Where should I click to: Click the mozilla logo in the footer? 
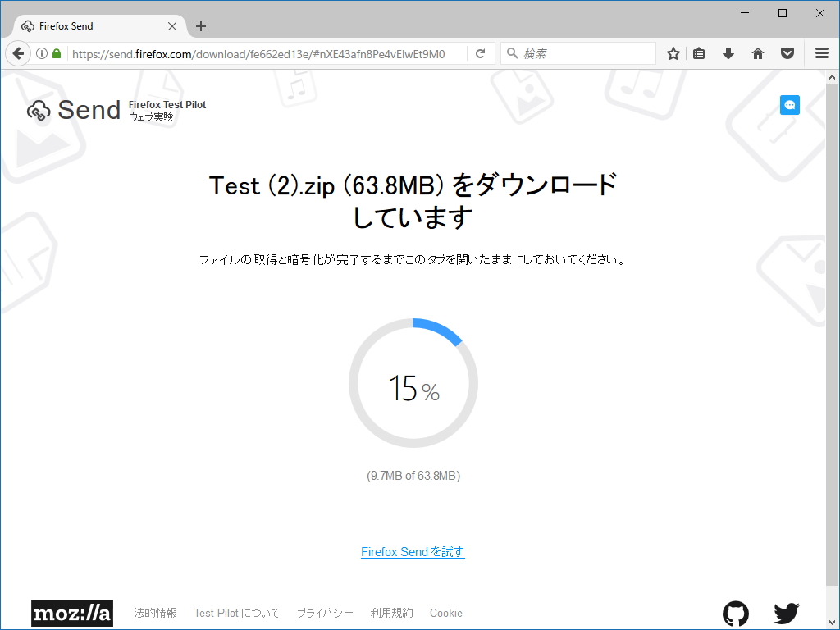point(72,613)
